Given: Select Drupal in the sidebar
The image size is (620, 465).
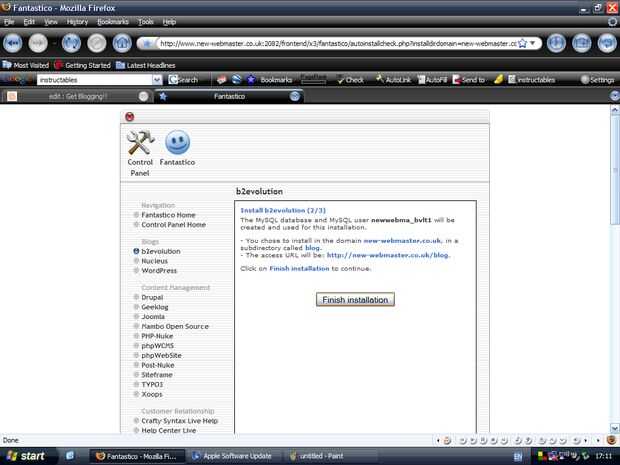Looking at the screenshot, I should click(152, 297).
